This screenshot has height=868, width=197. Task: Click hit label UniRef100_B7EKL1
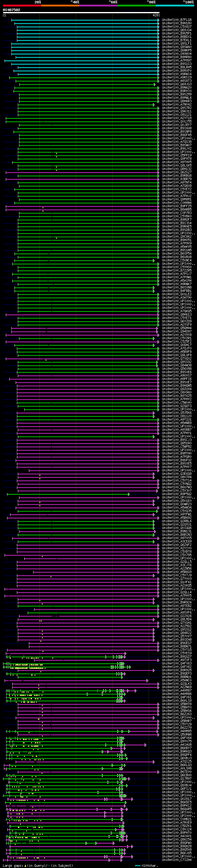[x=176, y=40]
